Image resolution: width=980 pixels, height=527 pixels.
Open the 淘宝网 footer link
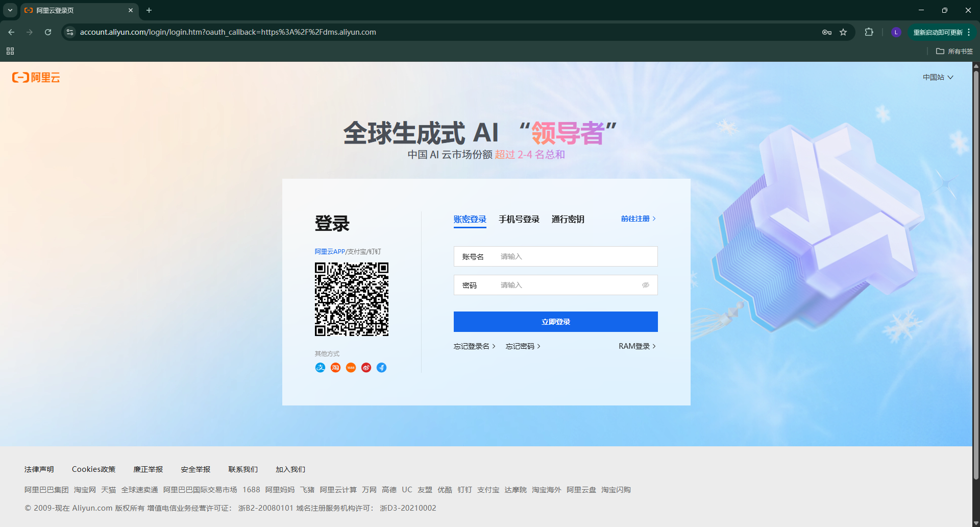coord(85,490)
